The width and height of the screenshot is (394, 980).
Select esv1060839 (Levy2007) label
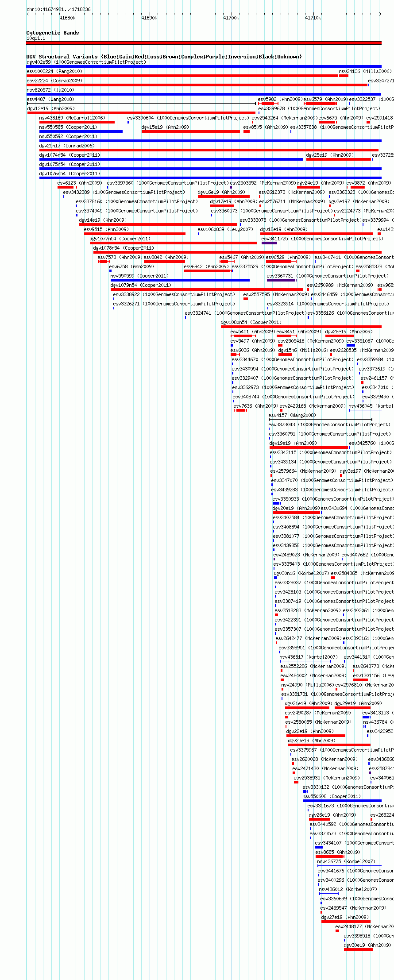coord(225,229)
